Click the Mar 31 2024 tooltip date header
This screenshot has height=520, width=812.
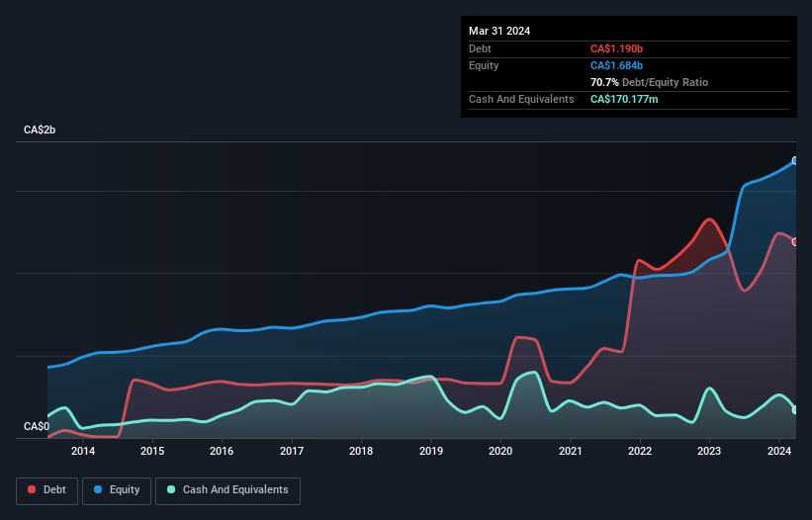[x=499, y=31]
